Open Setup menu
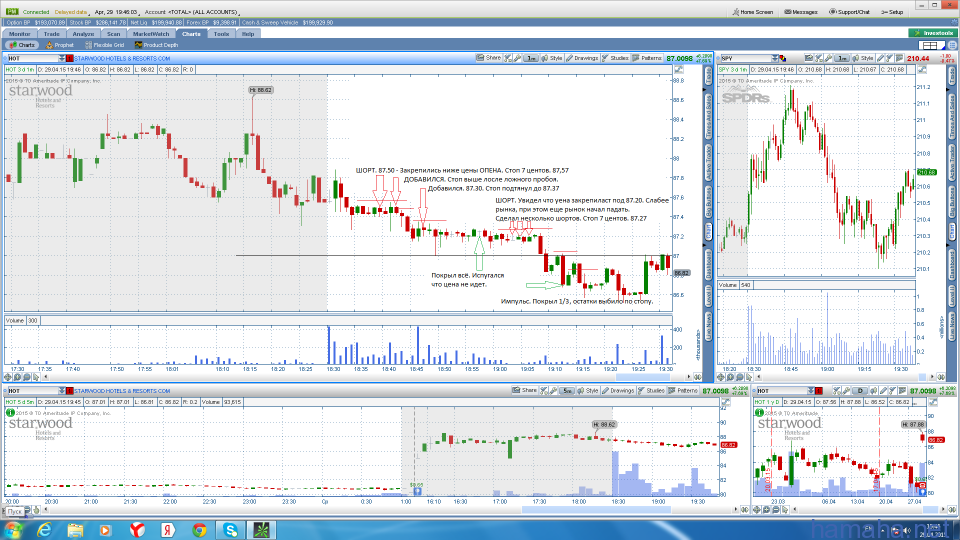The image size is (960, 540). (892, 12)
